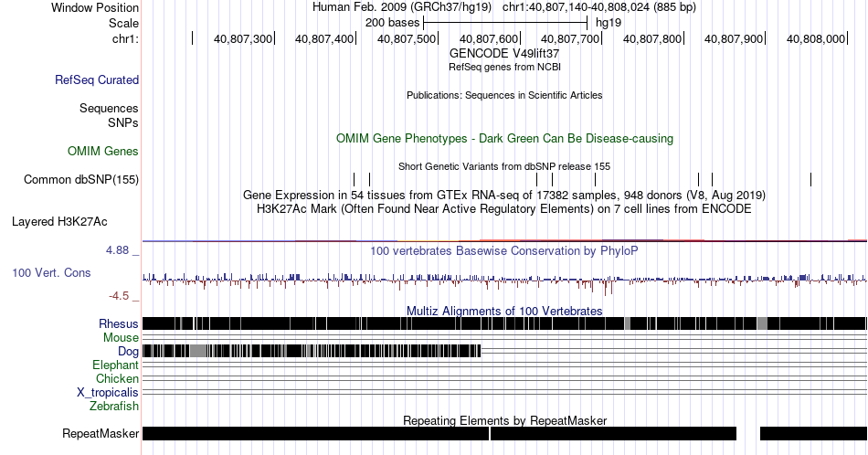868x455 pixels.
Task: Click the Window Position label
Action: [95, 7]
